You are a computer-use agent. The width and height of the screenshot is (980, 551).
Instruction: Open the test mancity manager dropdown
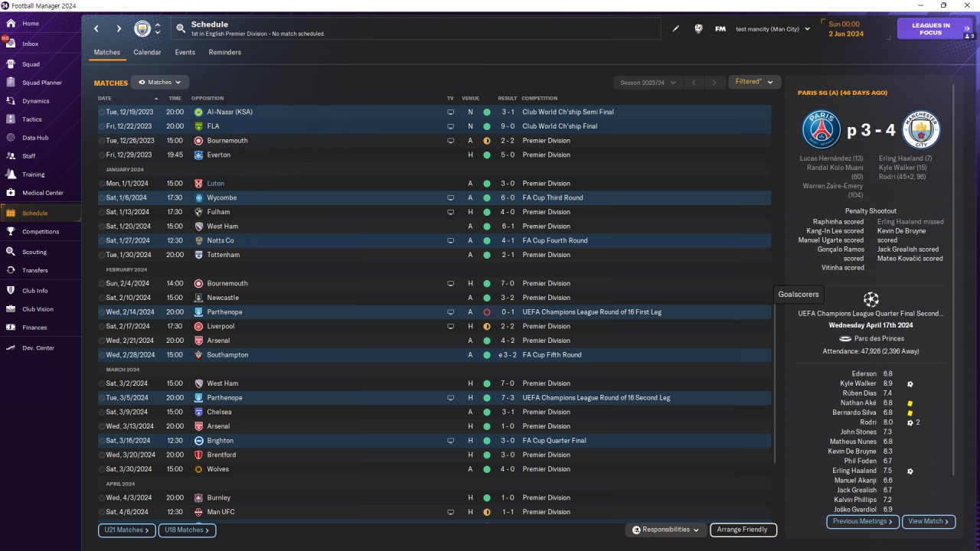pyautogui.click(x=773, y=29)
